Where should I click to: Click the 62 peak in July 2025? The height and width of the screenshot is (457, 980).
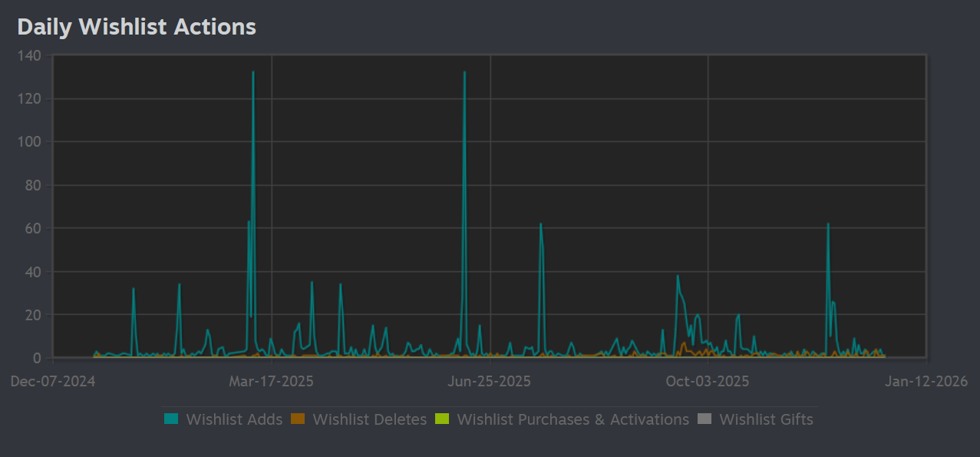(541, 224)
